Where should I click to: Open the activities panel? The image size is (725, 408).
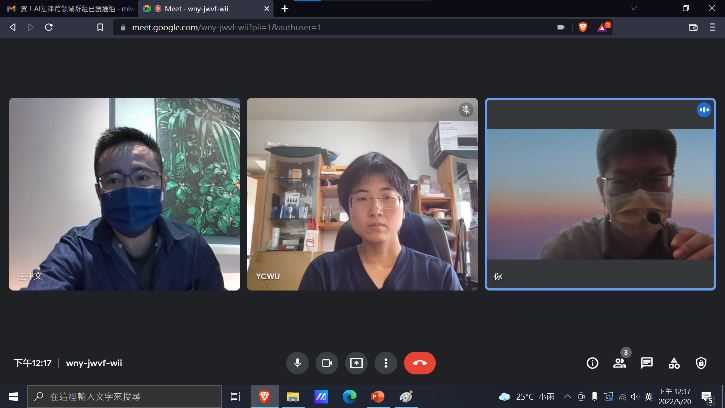(674, 363)
